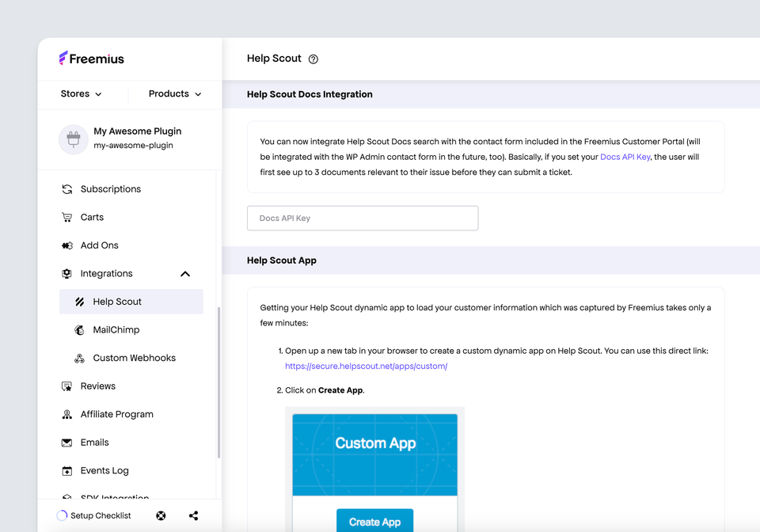The width and height of the screenshot is (760, 532).
Task: Click the lifebuoy support icon in footer
Action: [x=161, y=515]
